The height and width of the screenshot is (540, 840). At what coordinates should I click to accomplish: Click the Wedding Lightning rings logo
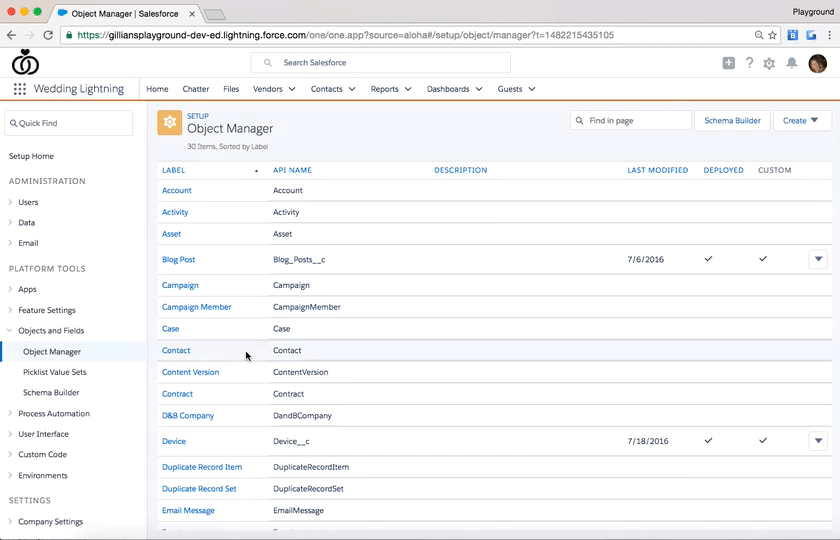(25, 62)
